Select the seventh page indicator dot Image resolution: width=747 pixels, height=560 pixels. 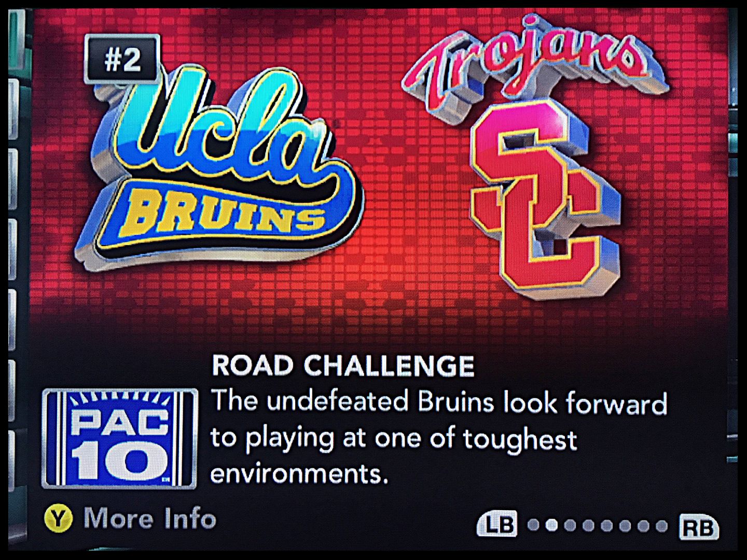coord(643,526)
